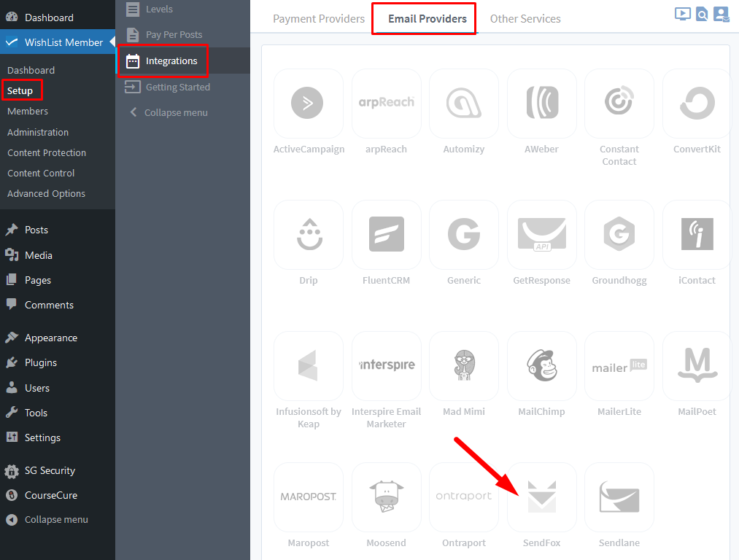Select the arpReach integration icon
Image resolution: width=739 pixels, height=560 pixels.
coord(386,103)
